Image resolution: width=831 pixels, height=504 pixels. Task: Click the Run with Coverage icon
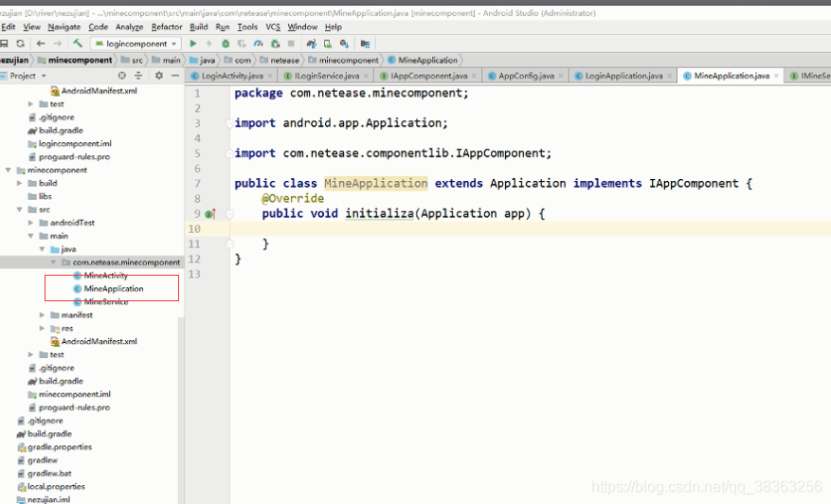tap(242, 44)
